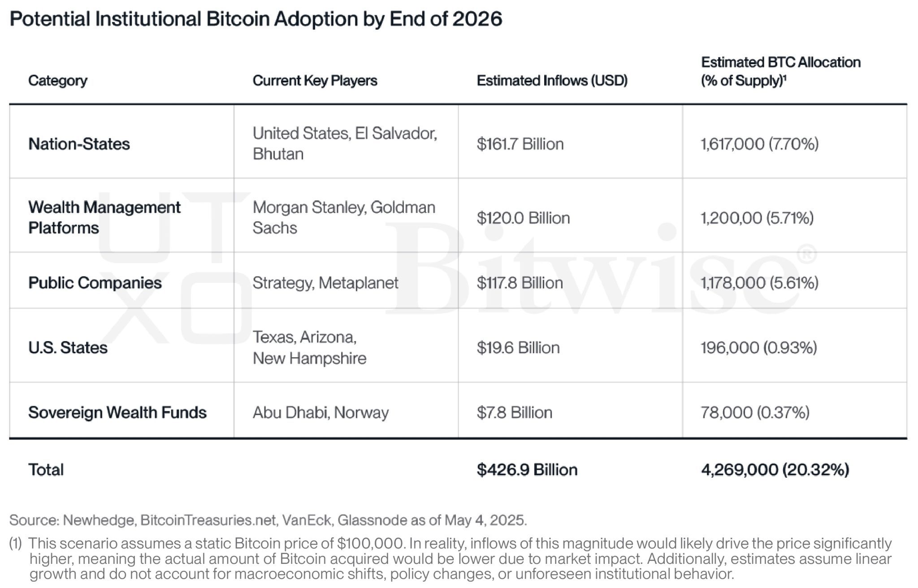Click the Bitwise watermark logo
The height and width of the screenshot is (588, 918).
(601, 268)
